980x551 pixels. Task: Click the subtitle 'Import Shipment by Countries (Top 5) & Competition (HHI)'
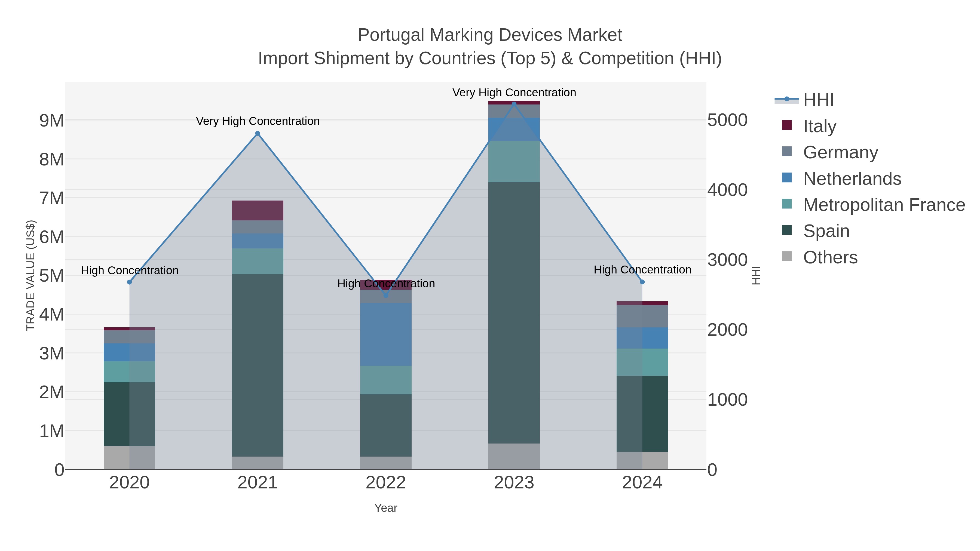490,59
